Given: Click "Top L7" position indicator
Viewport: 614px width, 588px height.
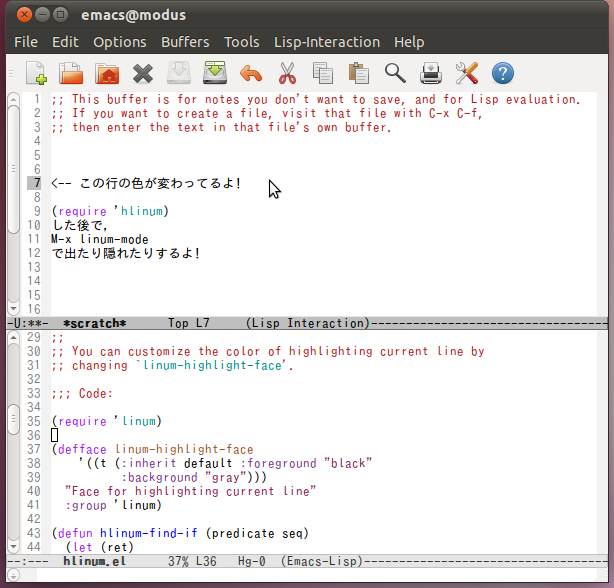Looking at the screenshot, I should (x=189, y=323).
